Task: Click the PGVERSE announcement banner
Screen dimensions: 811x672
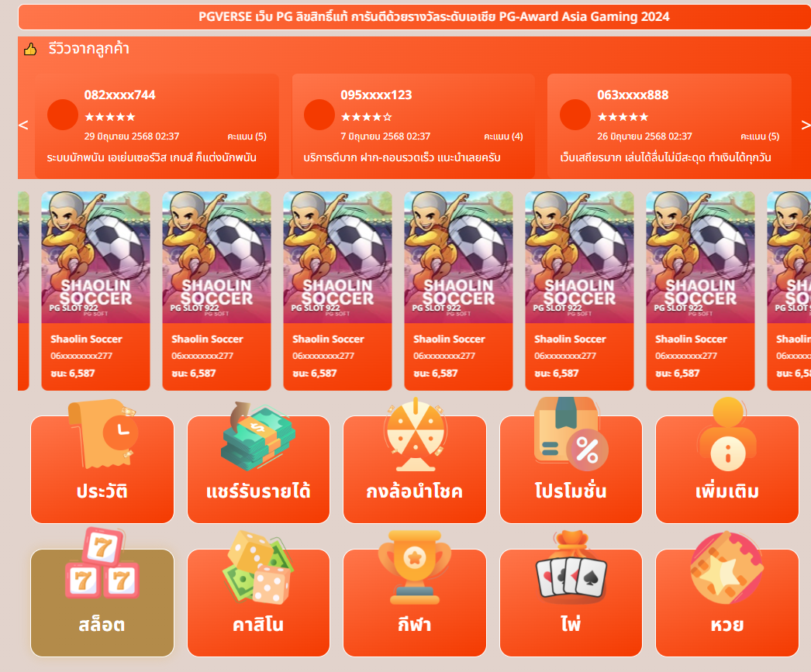Action: point(414,17)
